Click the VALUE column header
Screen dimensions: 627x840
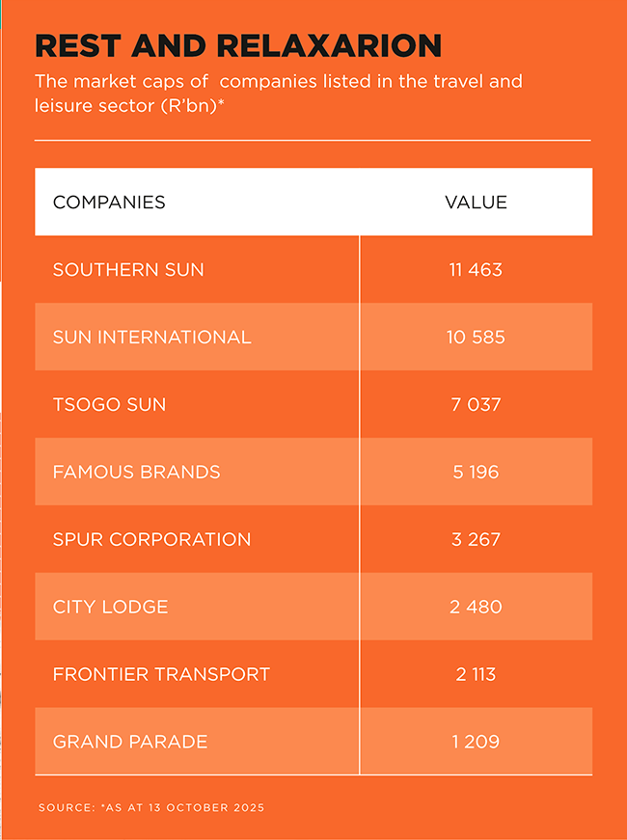(476, 203)
